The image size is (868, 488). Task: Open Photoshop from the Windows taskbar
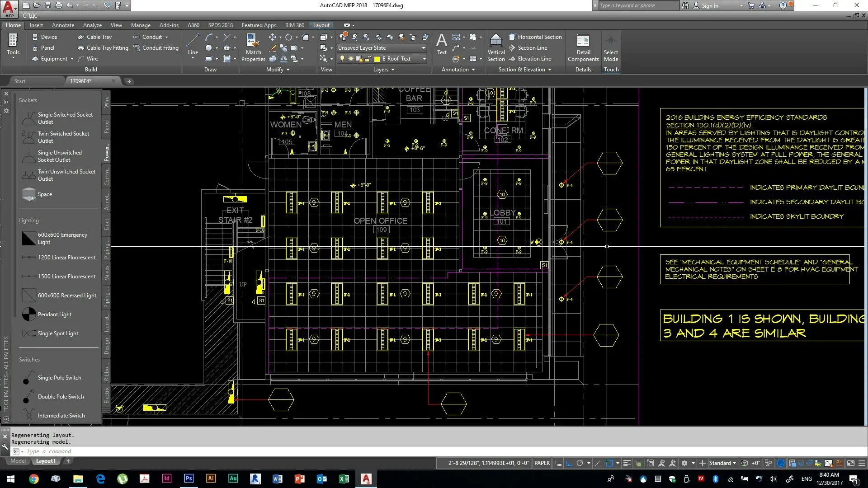pyautogui.click(x=189, y=479)
